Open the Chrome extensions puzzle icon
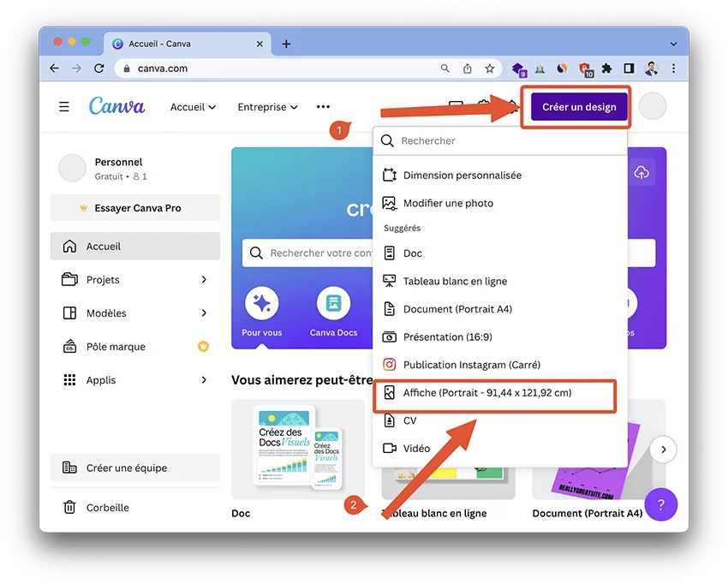This screenshot has height=584, width=728. (x=607, y=69)
